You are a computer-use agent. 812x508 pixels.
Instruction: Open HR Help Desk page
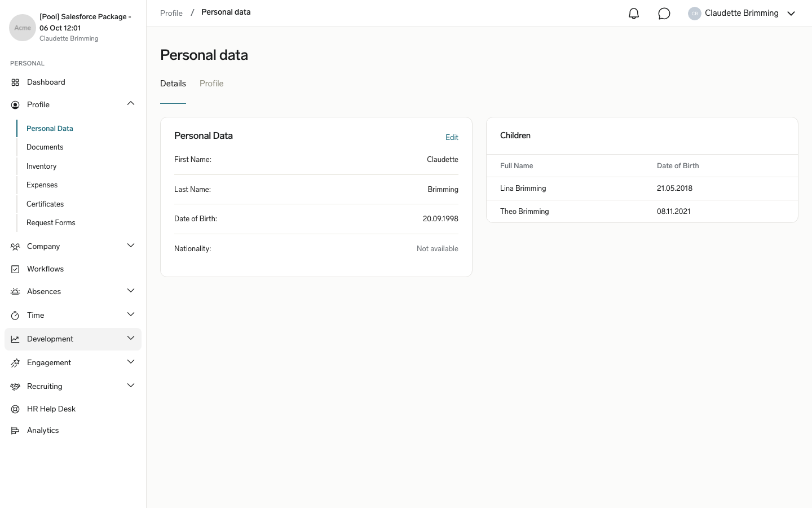(51, 409)
